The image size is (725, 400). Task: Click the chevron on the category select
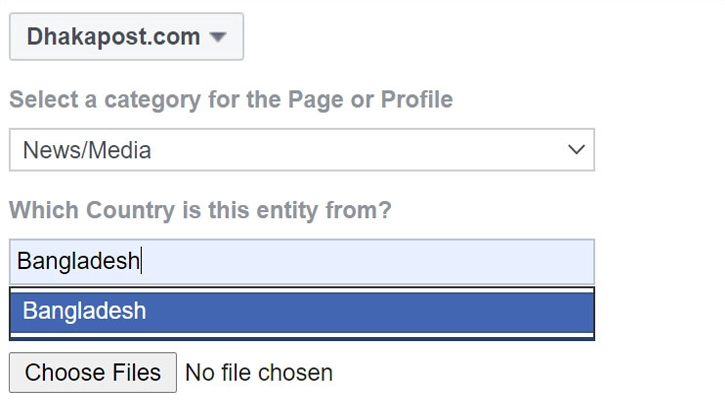(575, 150)
